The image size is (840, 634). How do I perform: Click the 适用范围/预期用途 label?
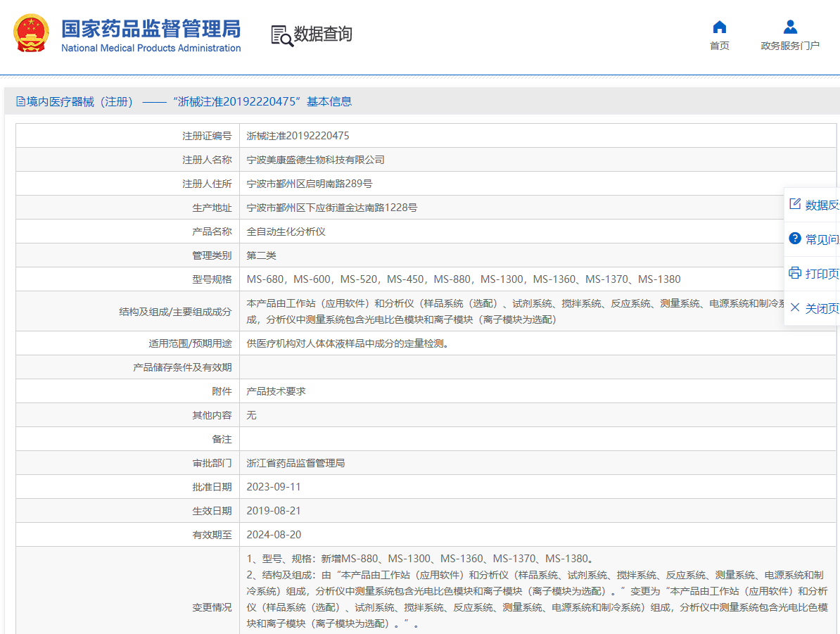(190, 343)
